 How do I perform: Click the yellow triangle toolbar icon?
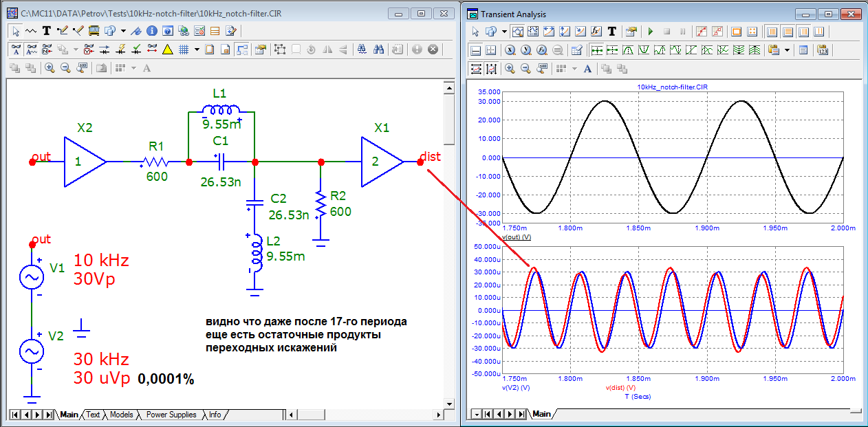pos(167,50)
